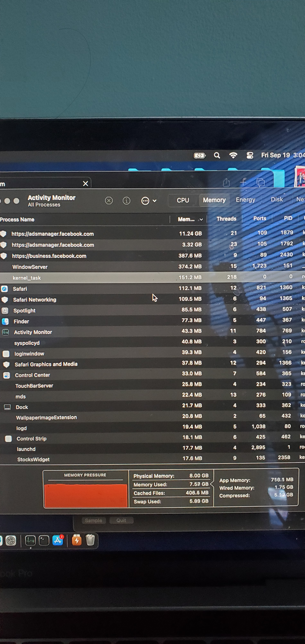Screen dimensions: 305x644
Task: Select the mds process row
Action: 152,396
